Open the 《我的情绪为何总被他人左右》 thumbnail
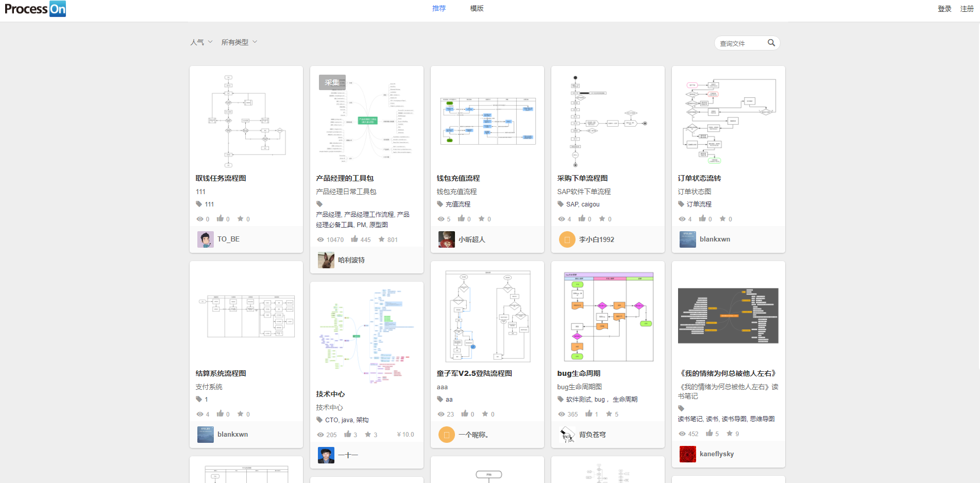 pyautogui.click(x=729, y=316)
